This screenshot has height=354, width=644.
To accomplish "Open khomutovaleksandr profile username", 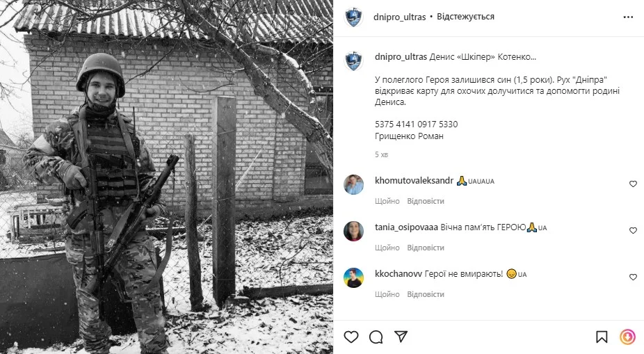I will (x=414, y=181).
